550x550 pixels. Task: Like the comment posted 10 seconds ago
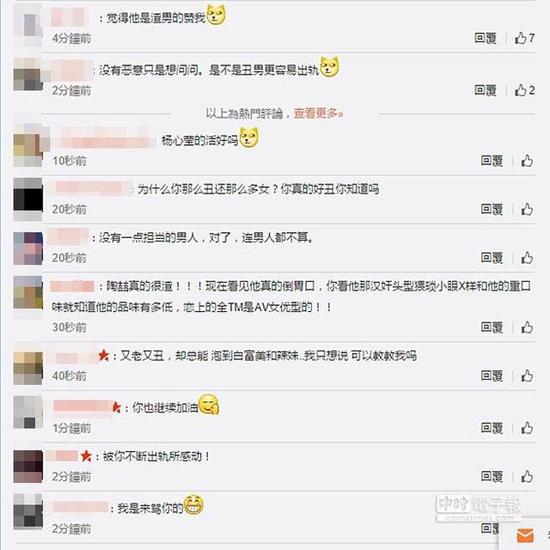[x=527, y=161]
